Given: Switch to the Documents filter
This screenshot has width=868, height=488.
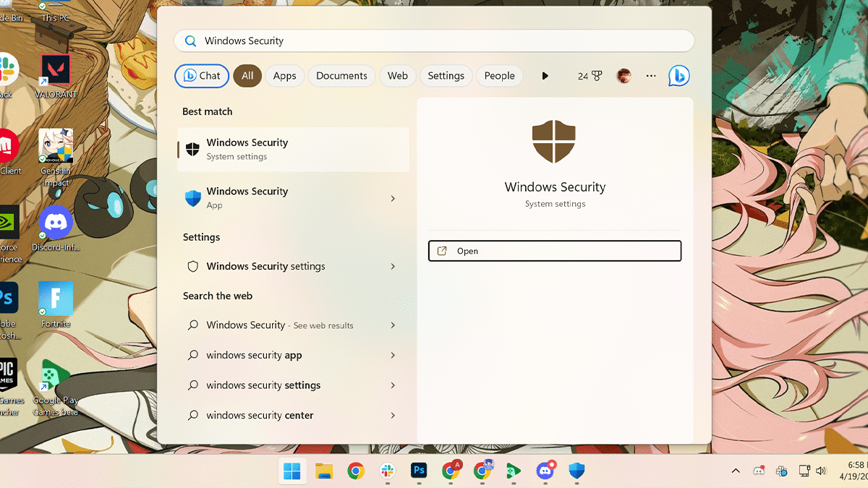Looking at the screenshot, I should (341, 76).
